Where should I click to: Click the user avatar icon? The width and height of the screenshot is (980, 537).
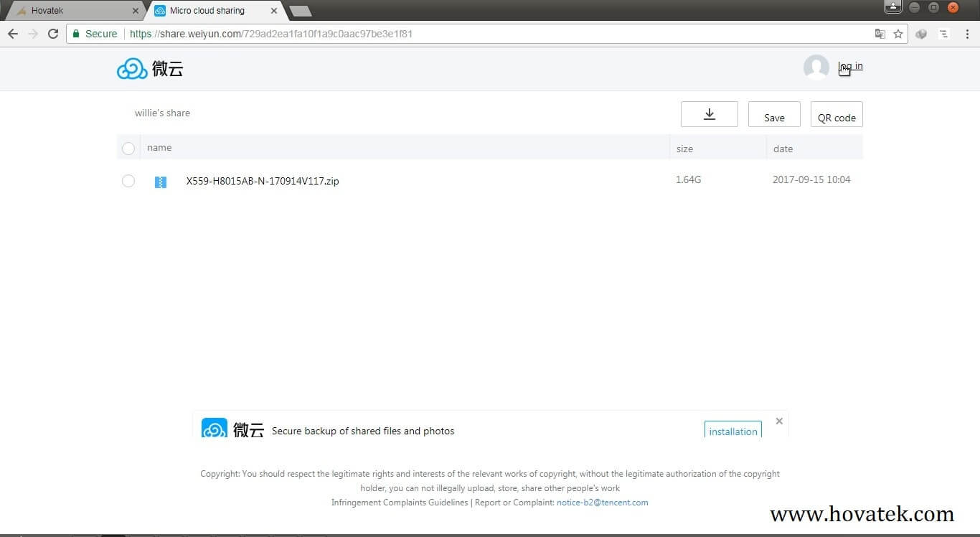pos(816,67)
